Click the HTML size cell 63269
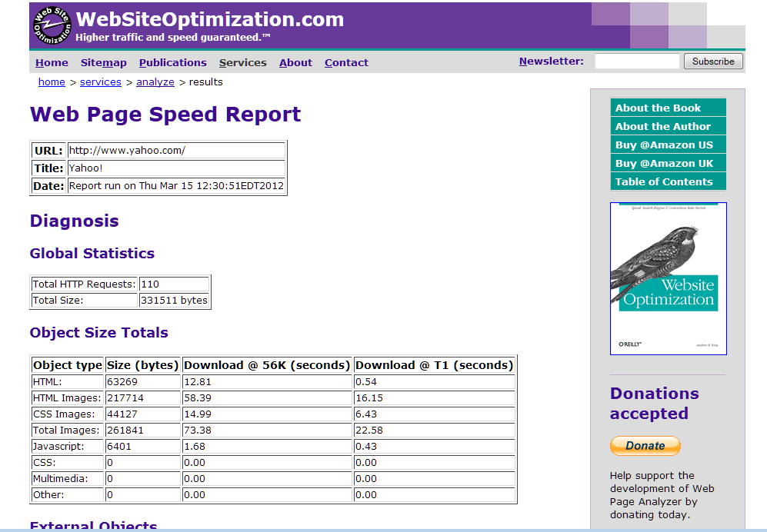This screenshot has height=532, width=767. click(x=143, y=381)
